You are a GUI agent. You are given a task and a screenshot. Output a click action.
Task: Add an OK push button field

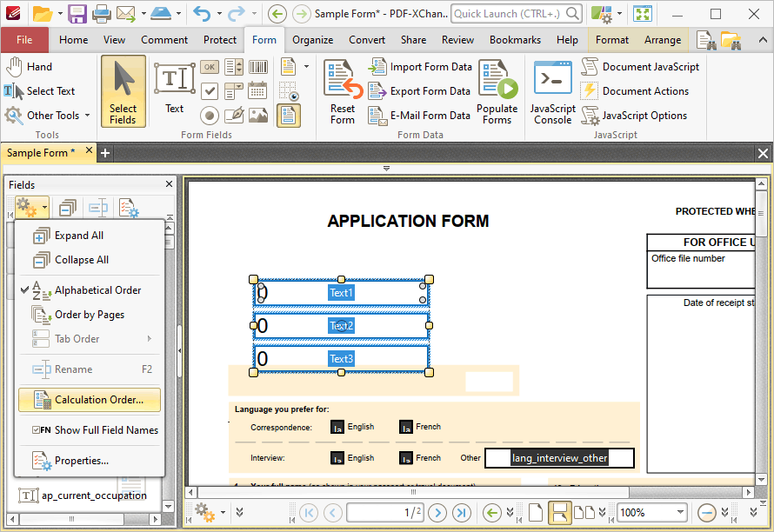pyautogui.click(x=210, y=67)
